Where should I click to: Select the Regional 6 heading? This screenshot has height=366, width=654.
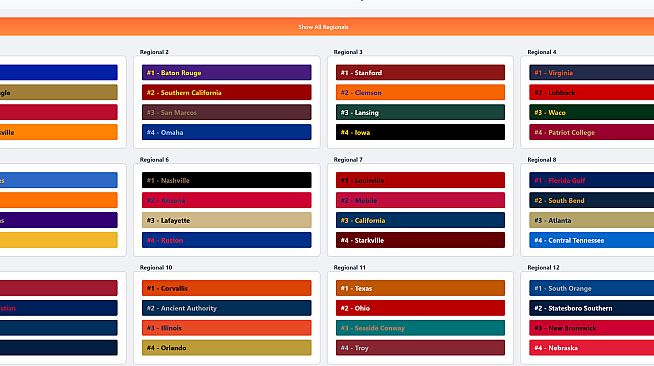click(154, 160)
